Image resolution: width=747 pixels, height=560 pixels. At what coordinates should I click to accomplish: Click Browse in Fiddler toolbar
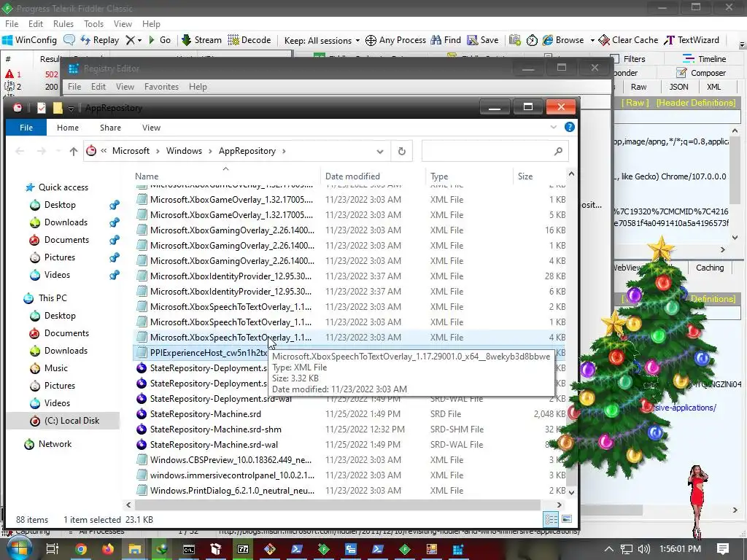click(563, 40)
